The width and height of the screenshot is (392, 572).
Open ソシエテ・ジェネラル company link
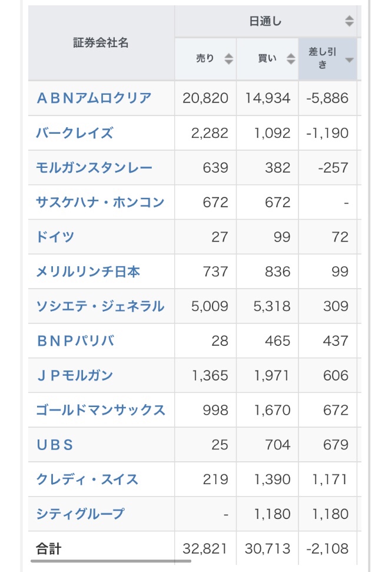100,306
